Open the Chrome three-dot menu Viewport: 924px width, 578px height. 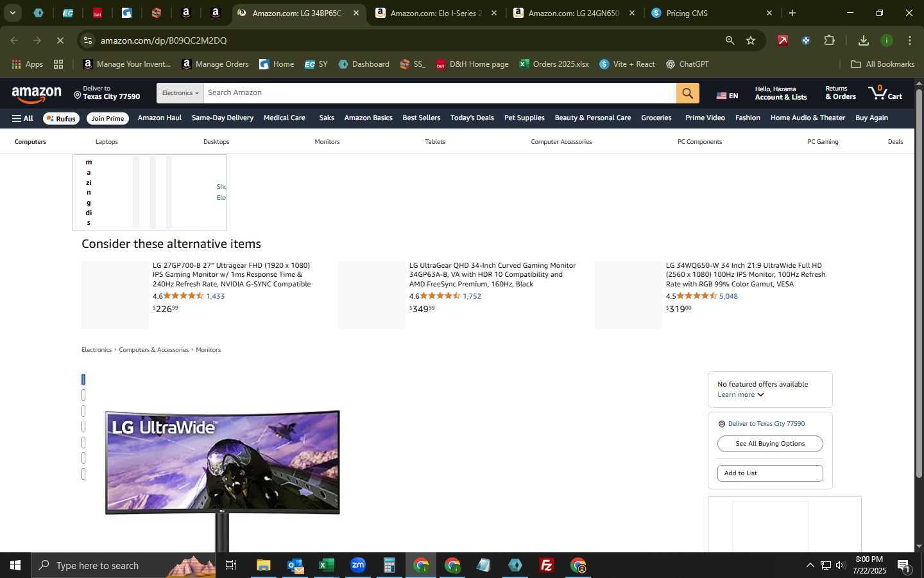pos(910,40)
